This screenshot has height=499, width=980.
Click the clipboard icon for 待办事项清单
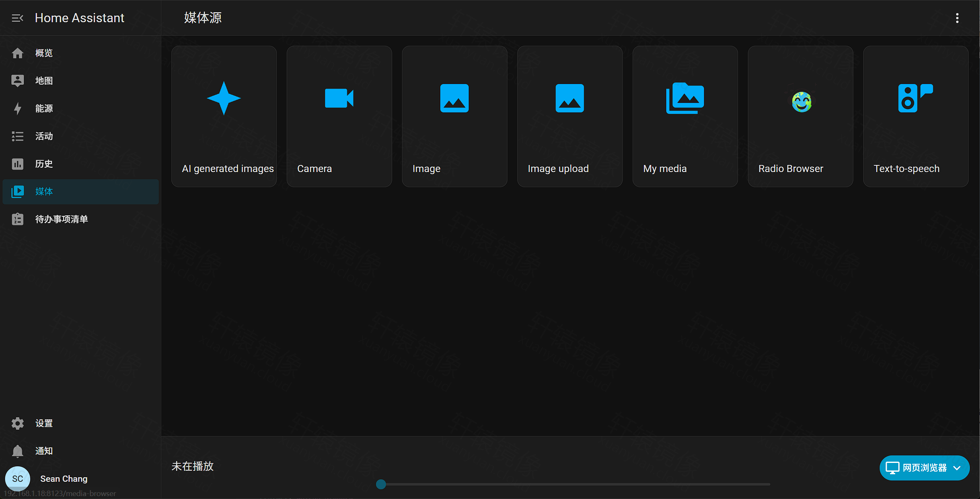18,219
